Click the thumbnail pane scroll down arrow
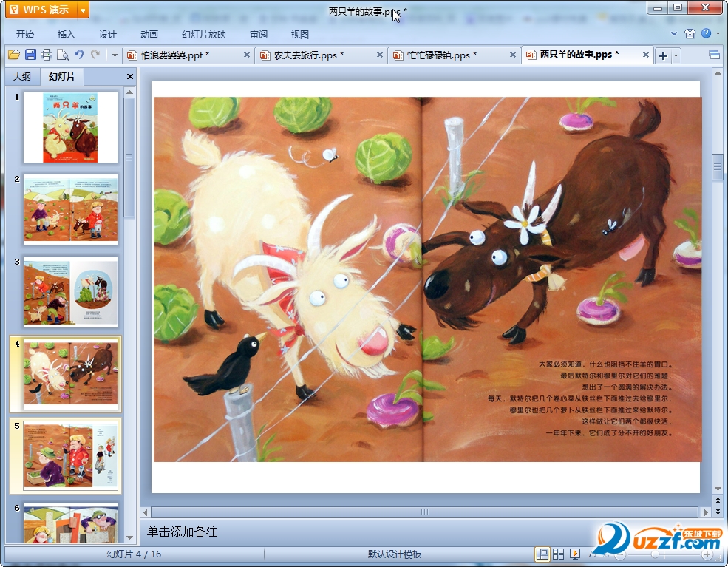 click(x=129, y=537)
